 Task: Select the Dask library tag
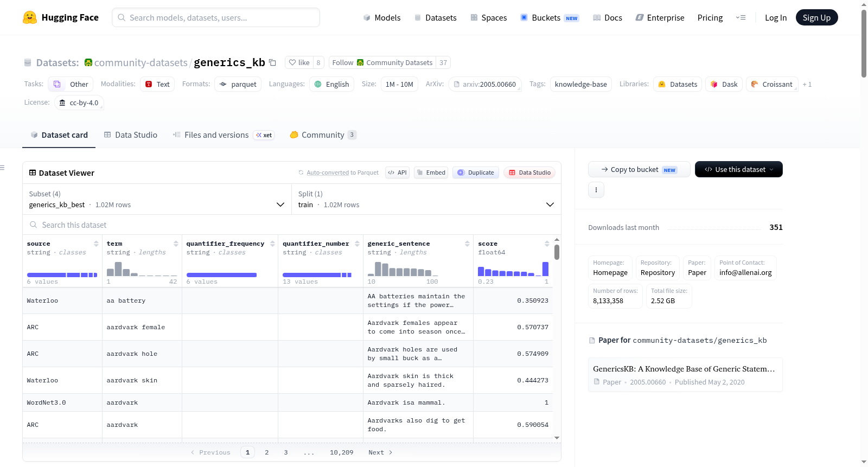pyautogui.click(x=724, y=84)
